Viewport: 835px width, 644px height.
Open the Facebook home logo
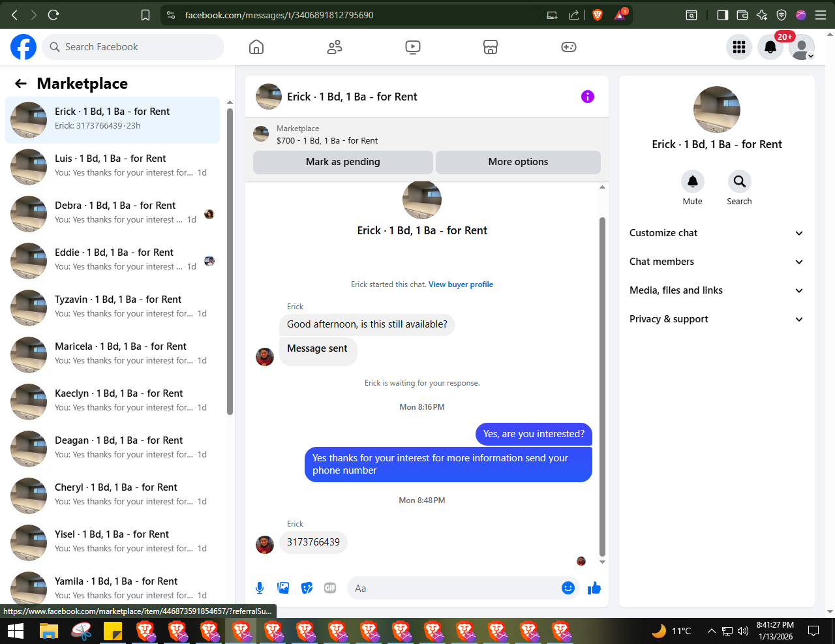click(x=23, y=47)
